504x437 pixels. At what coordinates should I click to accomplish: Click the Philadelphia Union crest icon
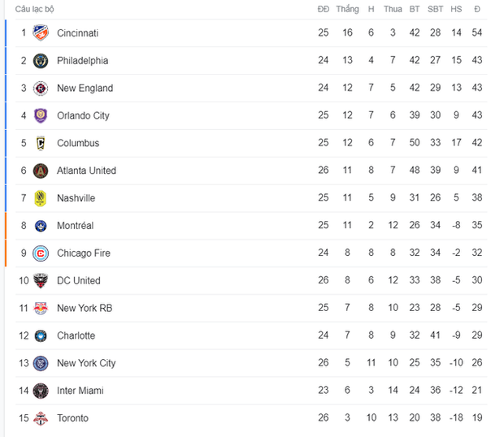point(41,61)
